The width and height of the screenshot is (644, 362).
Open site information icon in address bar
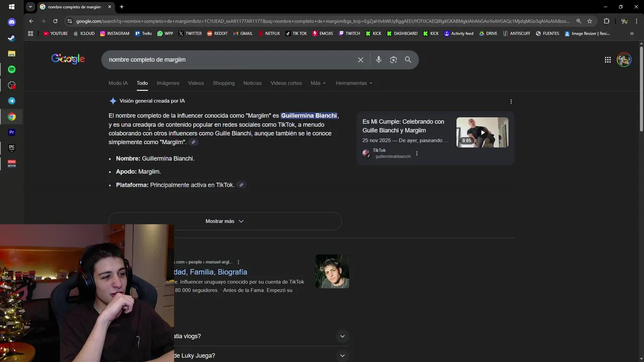(x=70, y=21)
